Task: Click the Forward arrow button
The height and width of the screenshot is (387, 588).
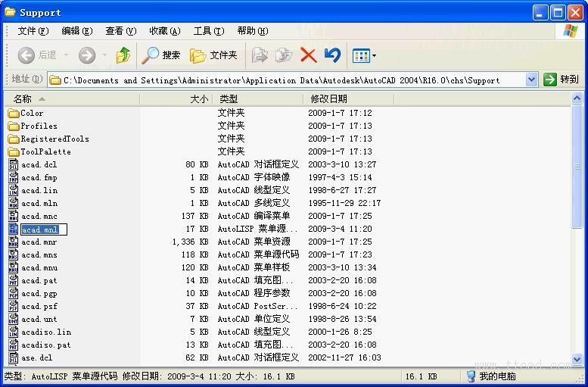Action: coord(87,55)
